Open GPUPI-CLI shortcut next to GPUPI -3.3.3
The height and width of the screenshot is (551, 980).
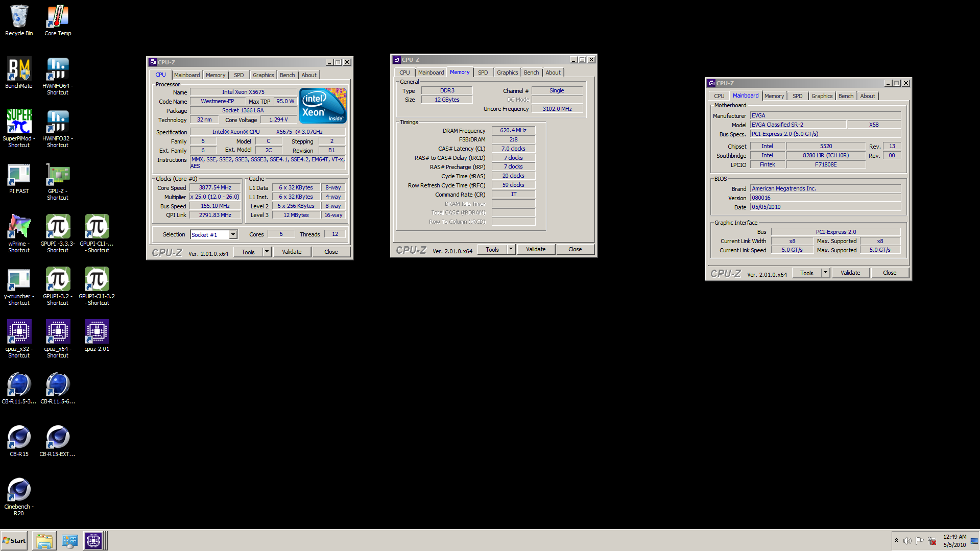(x=97, y=234)
